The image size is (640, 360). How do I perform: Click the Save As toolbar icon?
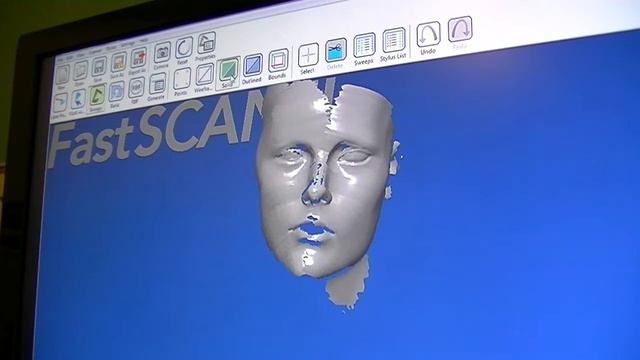119,63
